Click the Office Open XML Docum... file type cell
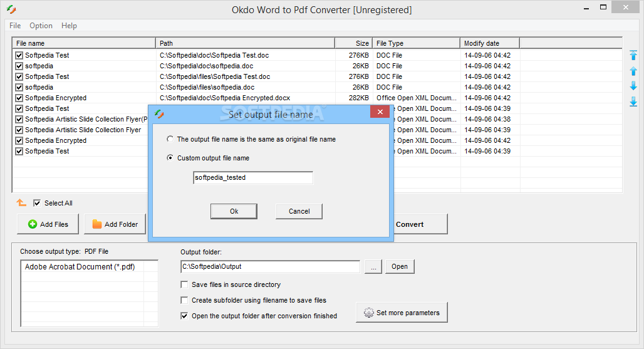Image resolution: width=644 pixels, height=349 pixels. pyautogui.click(x=417, y=98)
